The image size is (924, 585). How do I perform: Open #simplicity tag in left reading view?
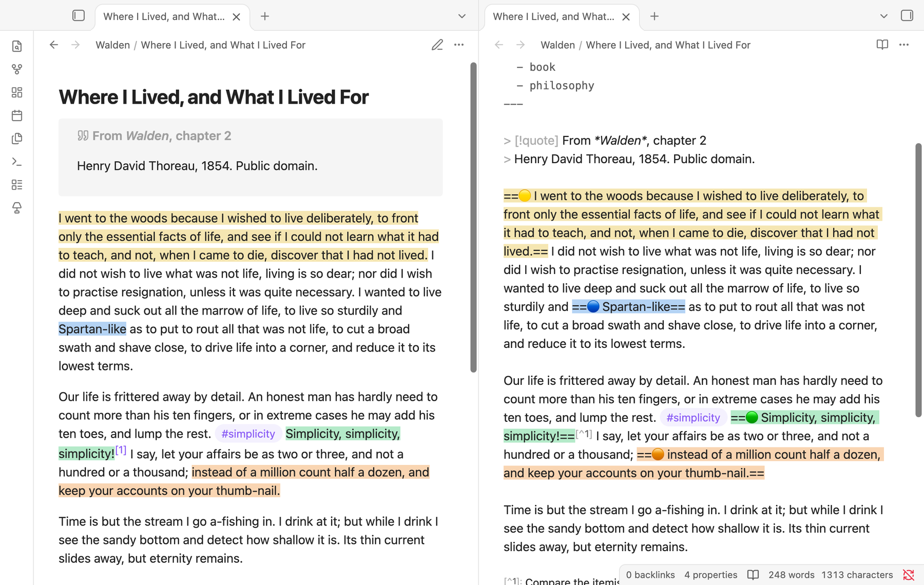tap(248, 434)
